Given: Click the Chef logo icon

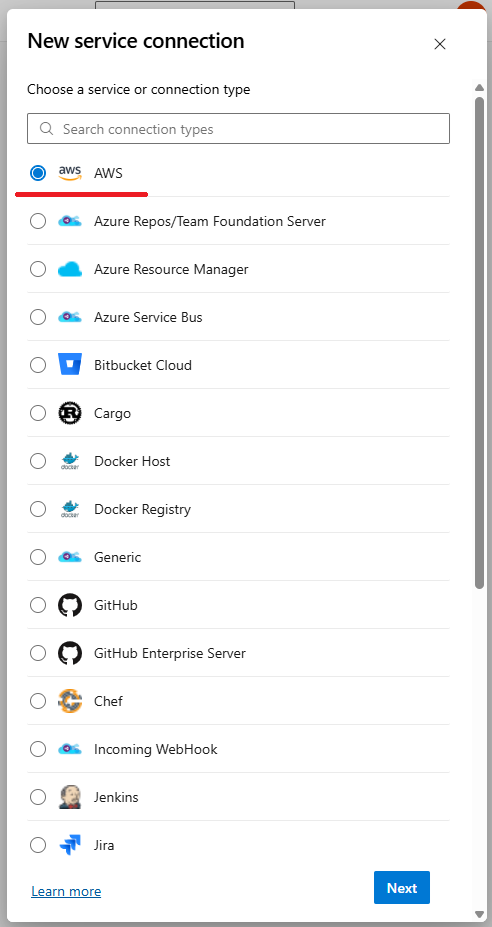Looking at the screenshot, I should pos(70,701).
